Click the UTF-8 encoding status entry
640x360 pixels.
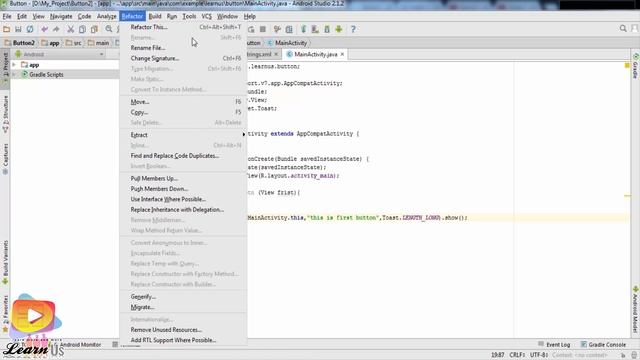tap(540, 355)
